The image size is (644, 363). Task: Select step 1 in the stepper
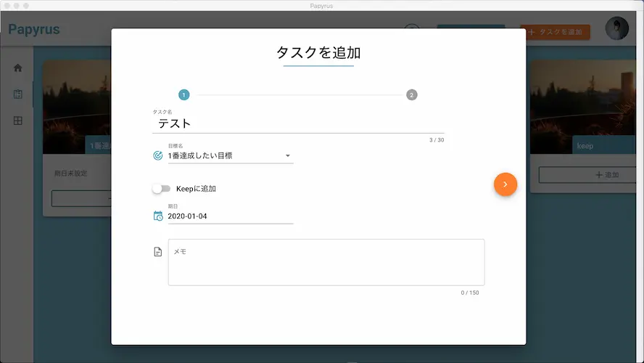coord(183,95)
